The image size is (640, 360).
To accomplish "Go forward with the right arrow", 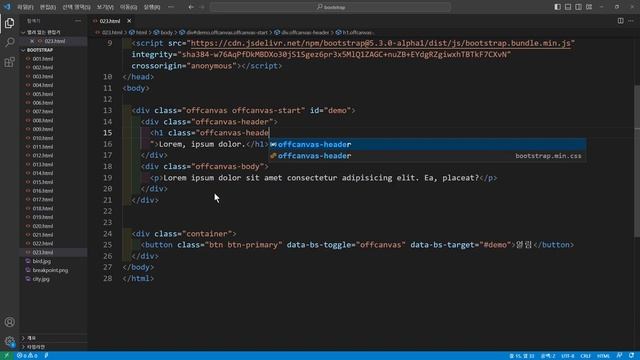I will pos(202,7).
